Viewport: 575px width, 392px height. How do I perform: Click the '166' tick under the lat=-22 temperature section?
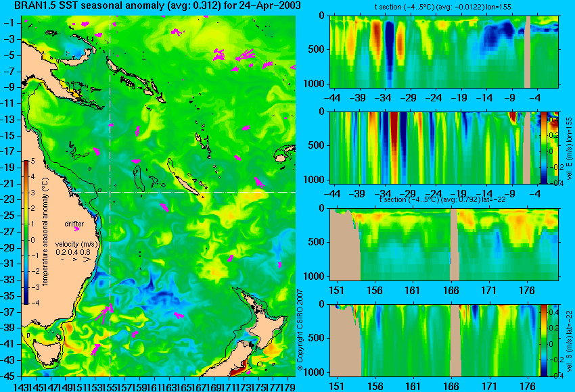point(451,291)
